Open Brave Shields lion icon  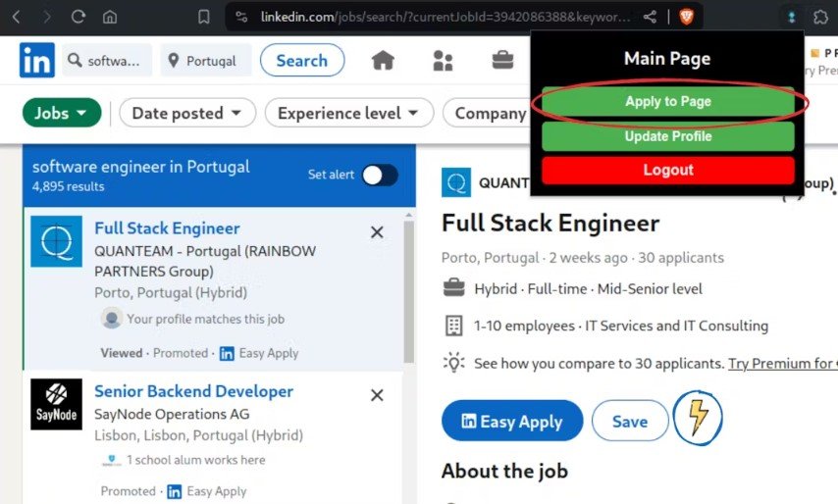(x=686, y=17)
